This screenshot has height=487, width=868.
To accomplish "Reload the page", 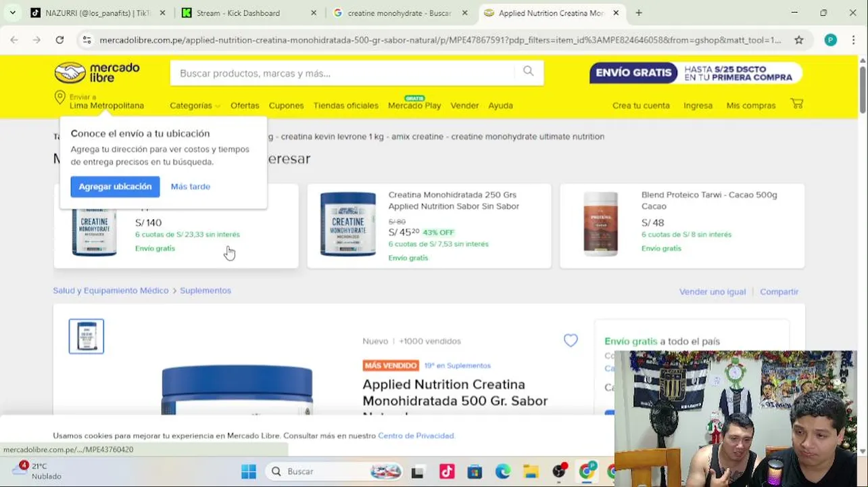I will click(59, 40).
